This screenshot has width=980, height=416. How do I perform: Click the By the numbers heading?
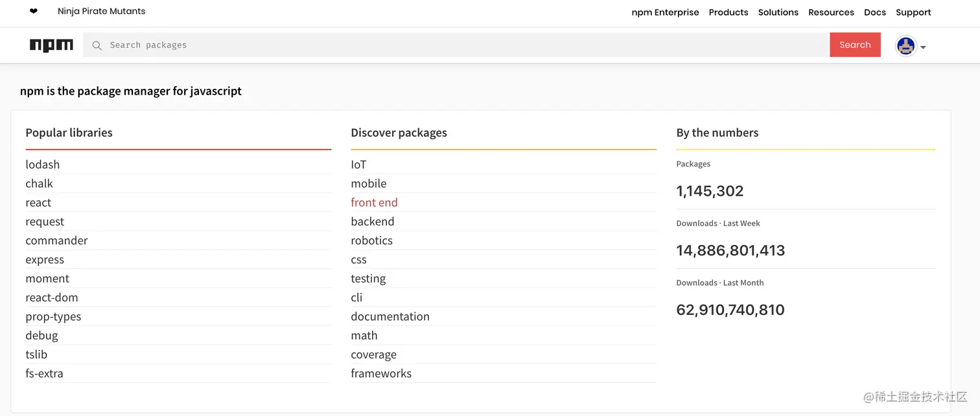coord(717,133)
